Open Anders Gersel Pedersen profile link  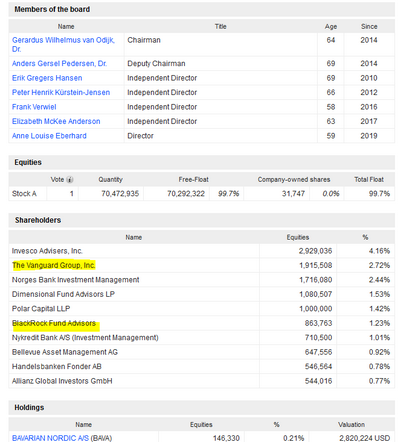(x=59, y=63)
